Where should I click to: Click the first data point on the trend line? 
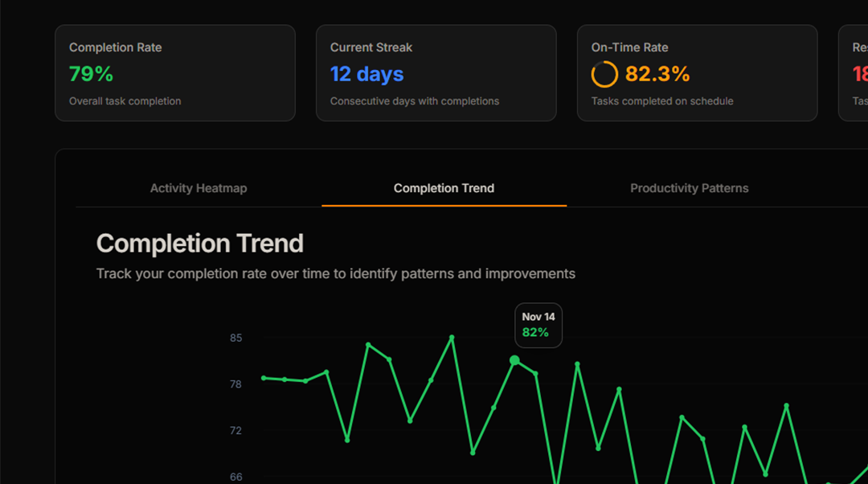tap(264, 378)
